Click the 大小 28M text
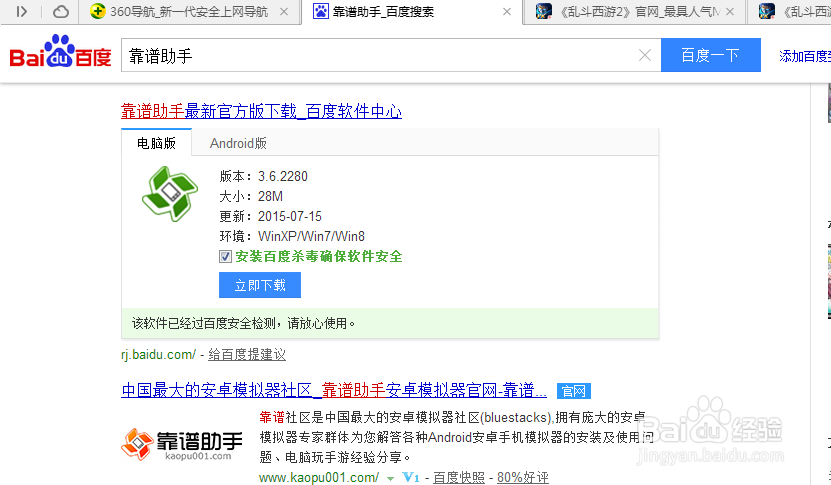831x485 pixels. click(x=251, y=196)
